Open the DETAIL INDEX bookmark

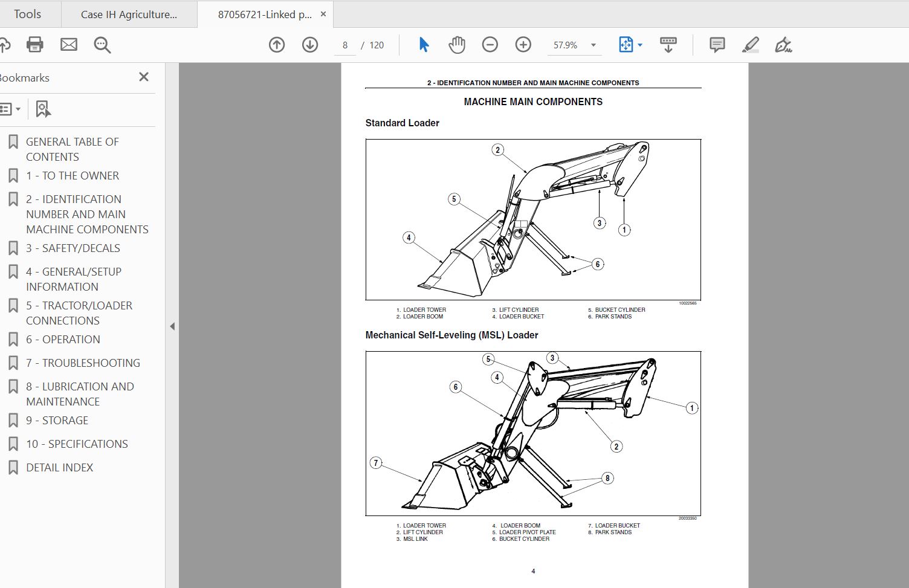coord(59,468)
